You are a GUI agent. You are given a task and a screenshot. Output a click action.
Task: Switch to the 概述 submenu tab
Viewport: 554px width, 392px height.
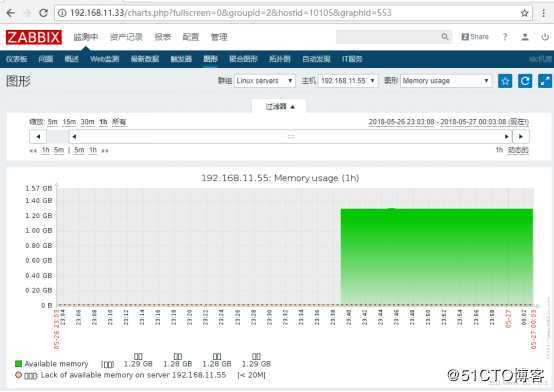[71, 59]
